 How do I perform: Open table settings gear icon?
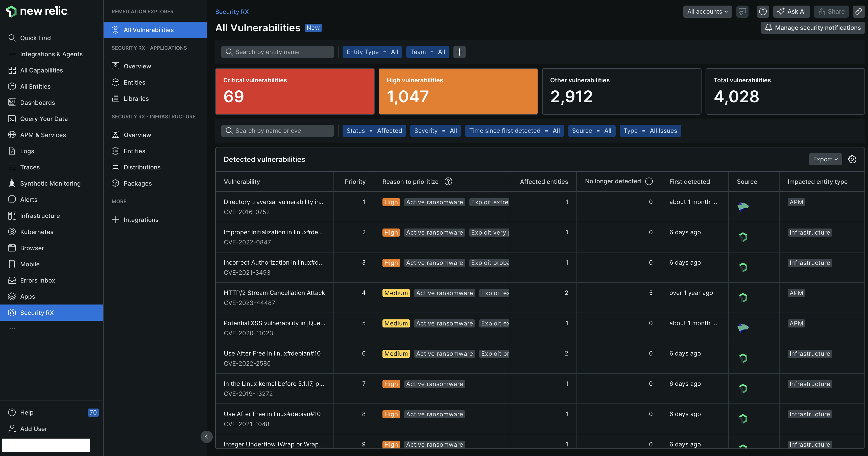point(852,159)
